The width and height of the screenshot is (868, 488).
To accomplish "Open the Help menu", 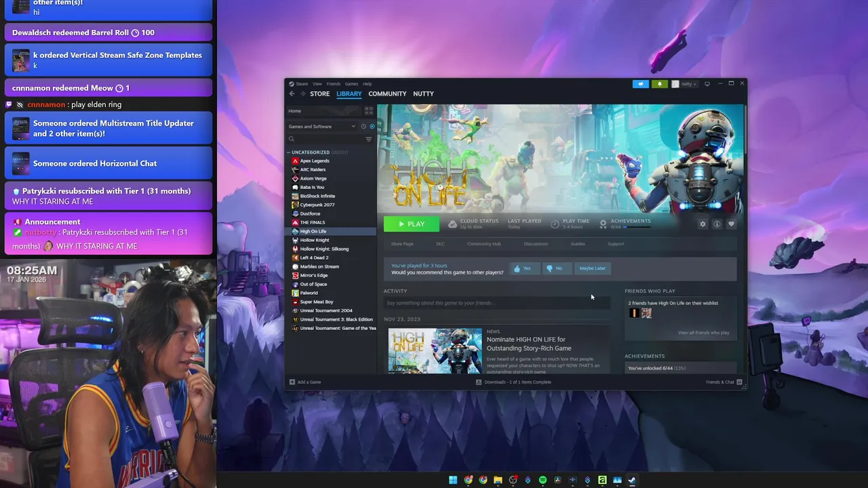I will click(367, 84).
